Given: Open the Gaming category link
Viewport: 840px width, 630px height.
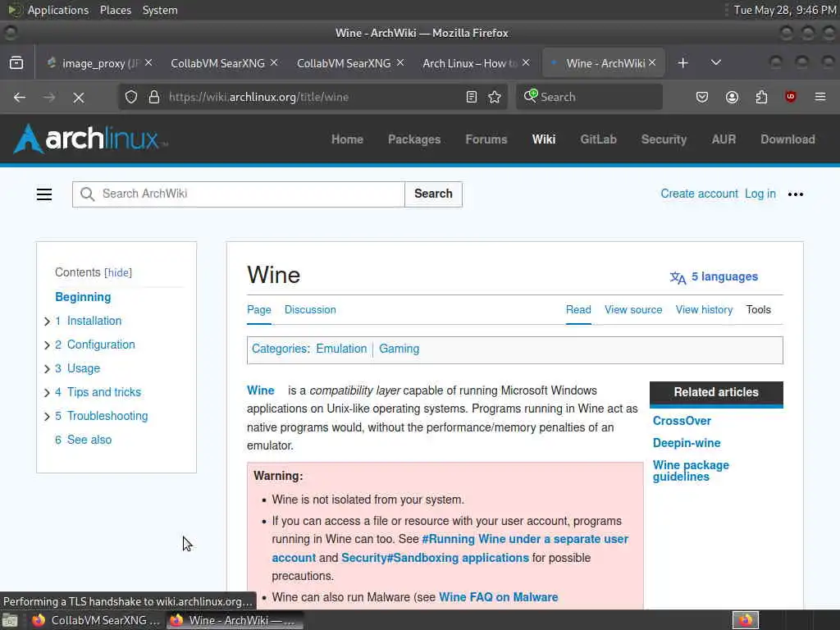Looking at the screenshot, I should pyautogui.click(x=399, y=349).
